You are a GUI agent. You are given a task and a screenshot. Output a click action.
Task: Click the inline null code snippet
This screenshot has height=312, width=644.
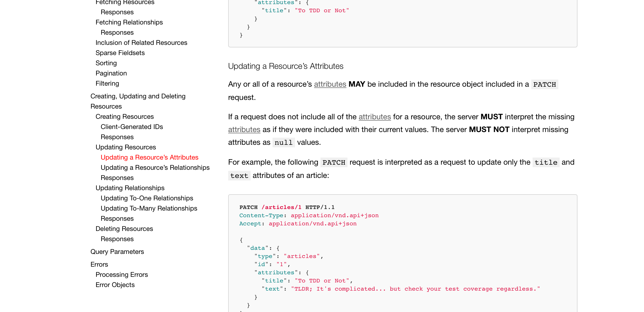pyautogui.click(x=283, y=142)
